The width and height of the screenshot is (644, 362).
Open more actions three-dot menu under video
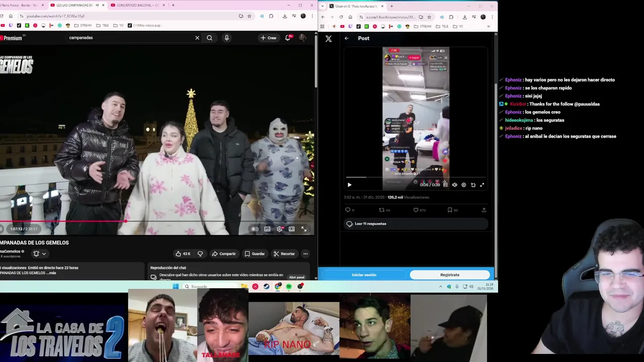click(x=305, y=254)
